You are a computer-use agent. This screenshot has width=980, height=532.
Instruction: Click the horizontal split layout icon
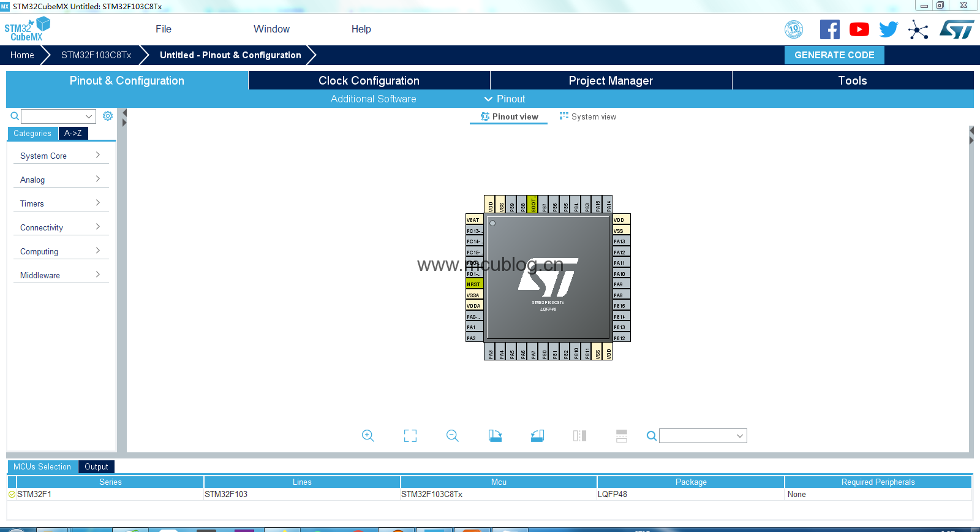click(622, 436)
